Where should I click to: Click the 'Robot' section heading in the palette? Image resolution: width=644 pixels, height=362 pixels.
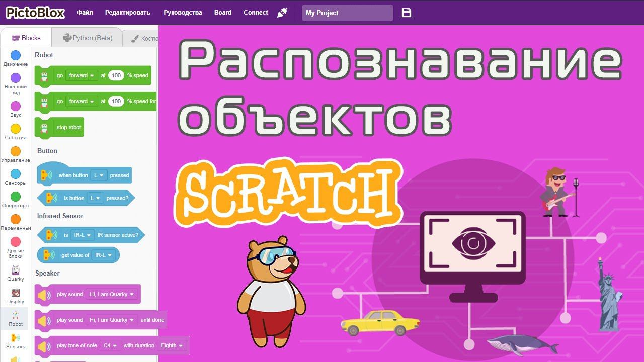[x=44, y=55]
